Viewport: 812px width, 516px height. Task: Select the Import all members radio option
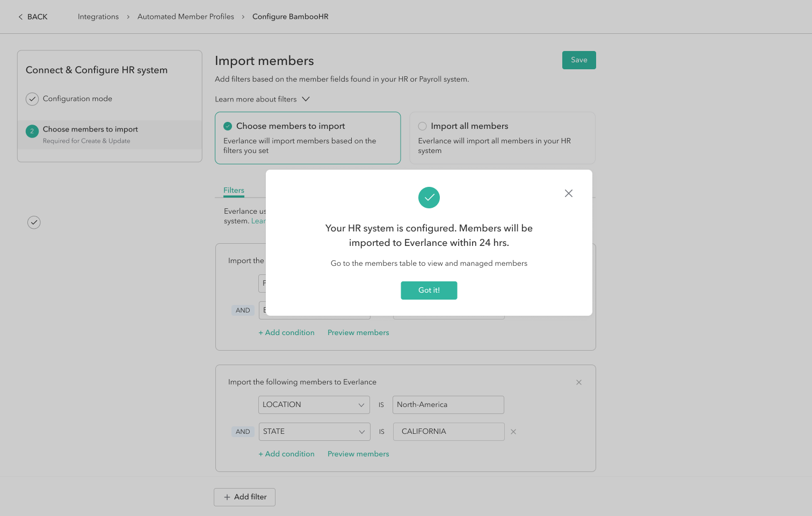(x=422, y=126)
